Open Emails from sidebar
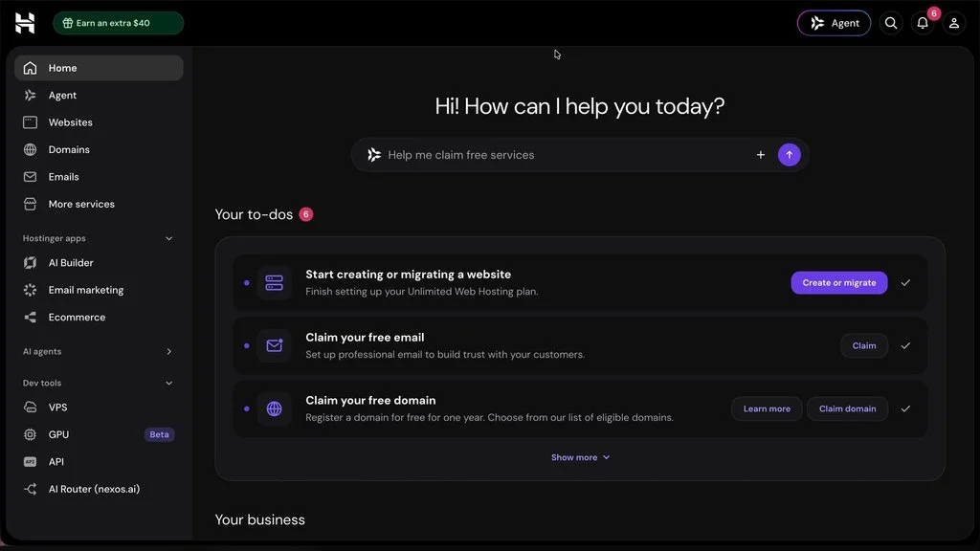Screen dimensions: 980x551 coord(99,177)
